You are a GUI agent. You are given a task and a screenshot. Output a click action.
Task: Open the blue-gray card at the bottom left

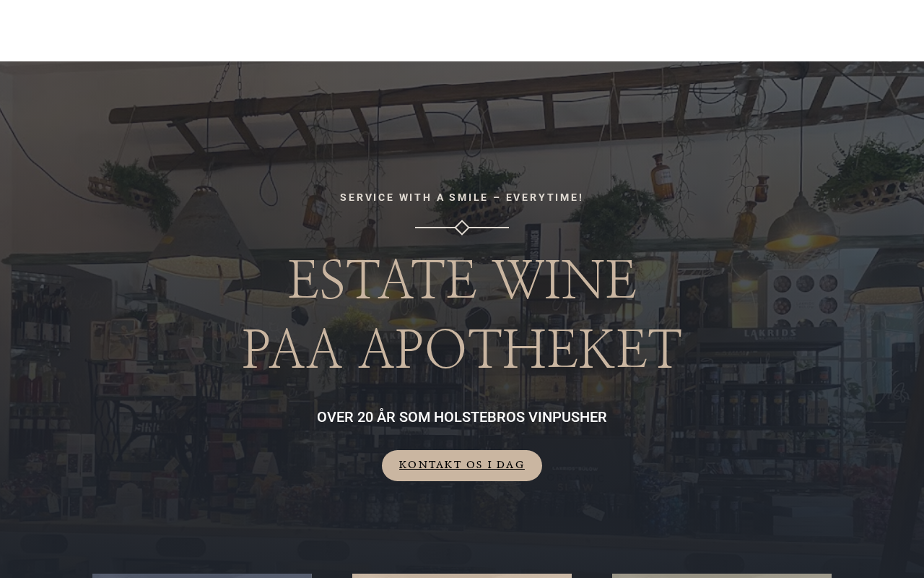coord(202,576)
